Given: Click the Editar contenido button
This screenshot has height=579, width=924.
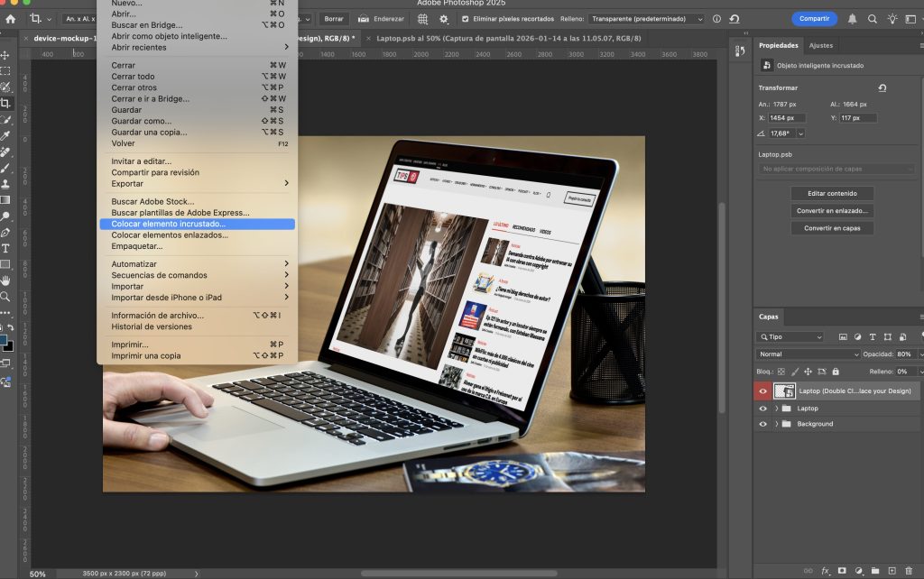Looking at the screenshot, I should (x=832, y=193).
